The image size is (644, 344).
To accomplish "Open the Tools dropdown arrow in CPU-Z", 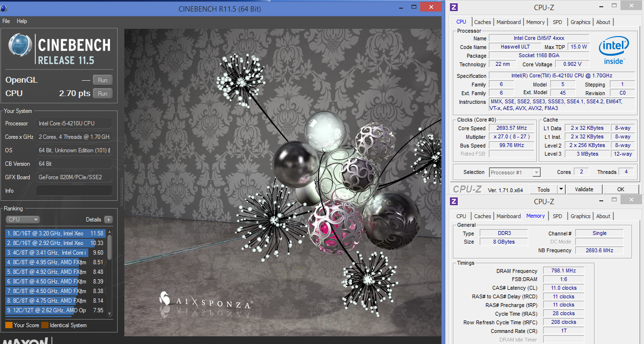I will coord(561,189).
